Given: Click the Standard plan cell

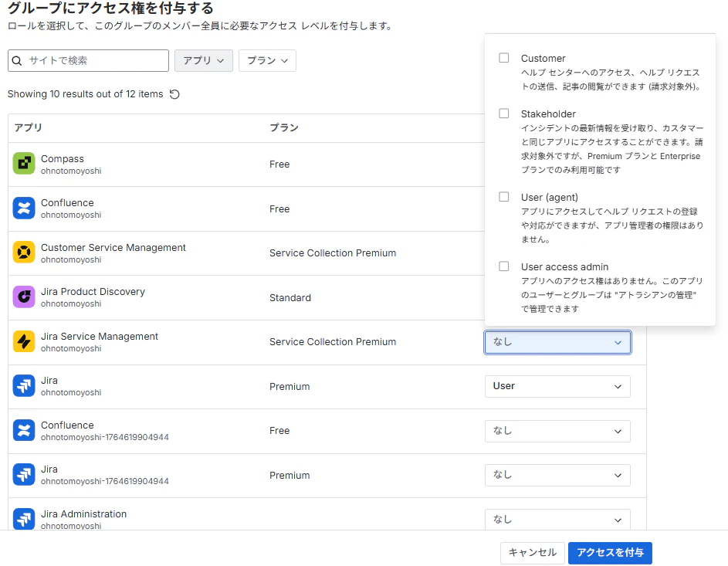Looking at the screenshot, I should point(290,297).
